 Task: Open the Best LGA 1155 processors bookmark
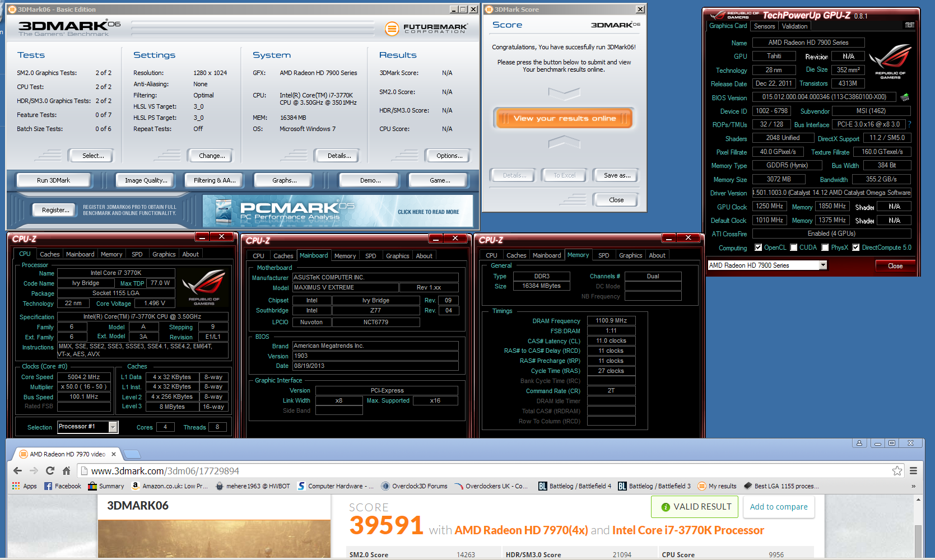point(781,486)
